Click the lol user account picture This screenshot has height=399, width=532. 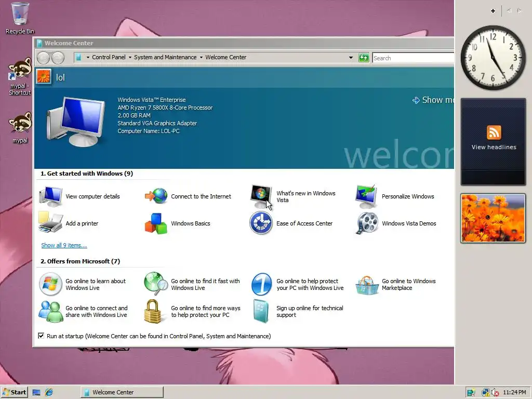44,77
